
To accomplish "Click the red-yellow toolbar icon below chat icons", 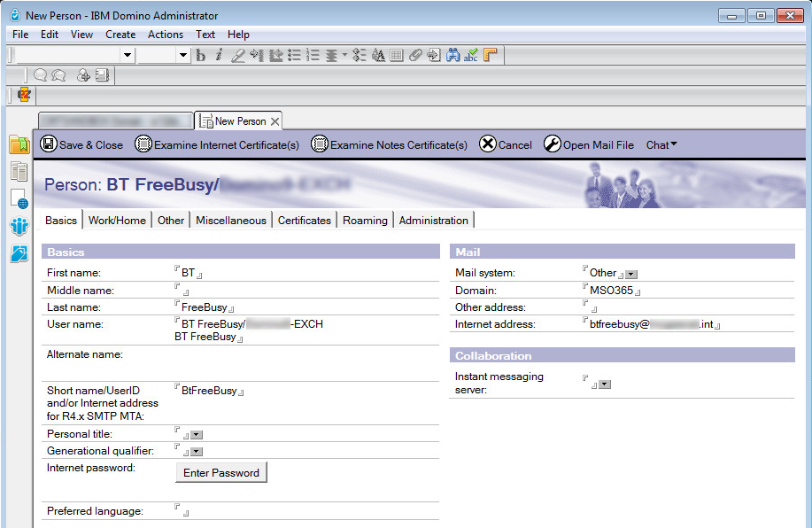I will point(24,95).
